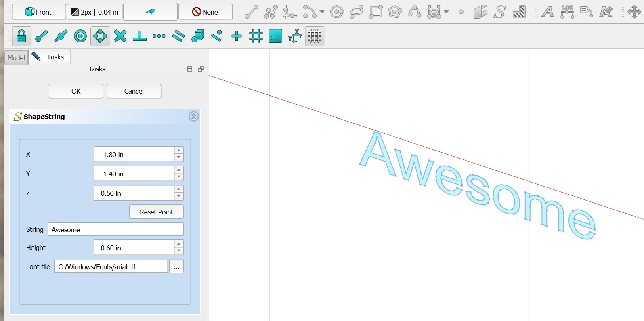
Task: Activate the Snap Center icon
Action: (x=80, y=36)
